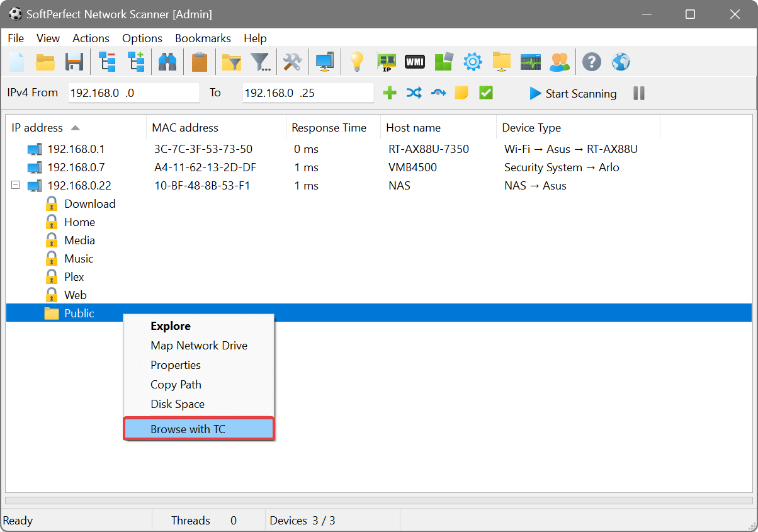Click the yellow sticky note icon

461,93
